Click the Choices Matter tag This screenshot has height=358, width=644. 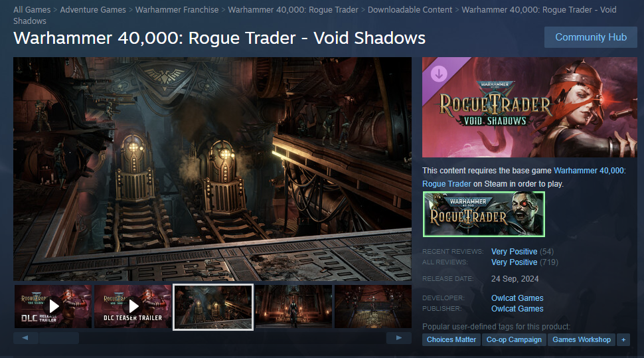click(x=451, y=339)
